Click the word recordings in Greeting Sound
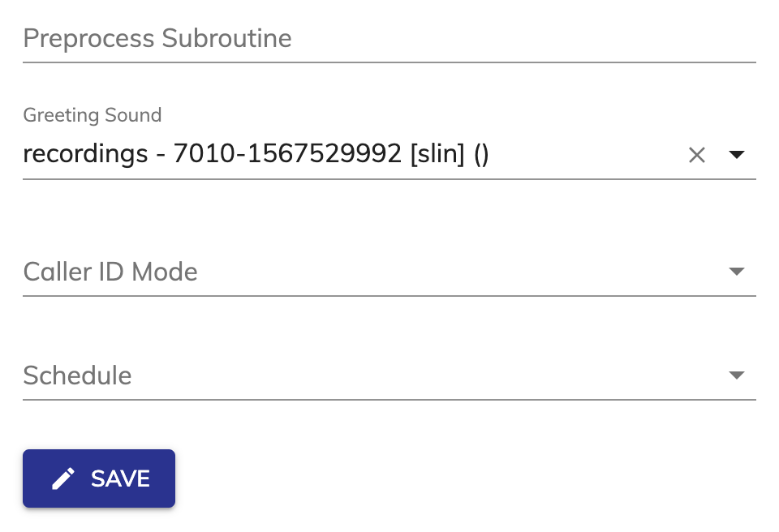Screen dimensions: 779x532 [x=85, y=154]
